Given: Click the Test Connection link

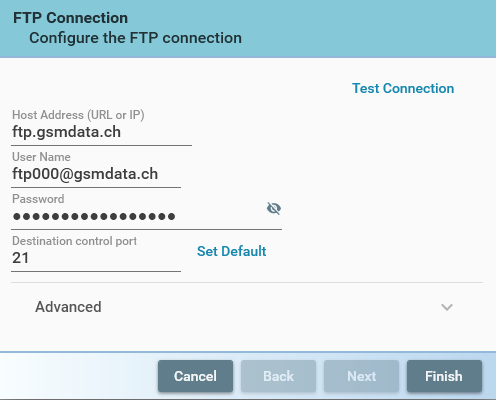Looking at the screenshot, I should click(x=403, y=88).
